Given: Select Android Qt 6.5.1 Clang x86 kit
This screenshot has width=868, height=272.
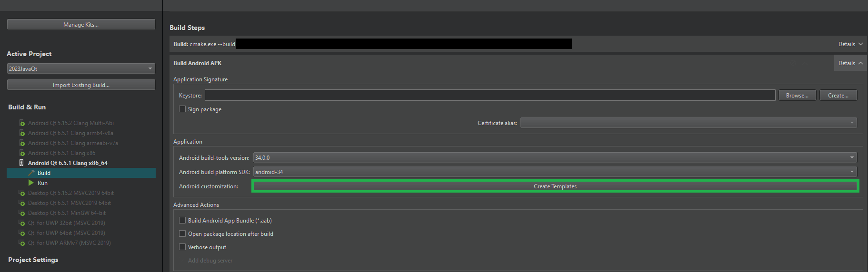Looking at the screenshot, I should pos(61,153).
